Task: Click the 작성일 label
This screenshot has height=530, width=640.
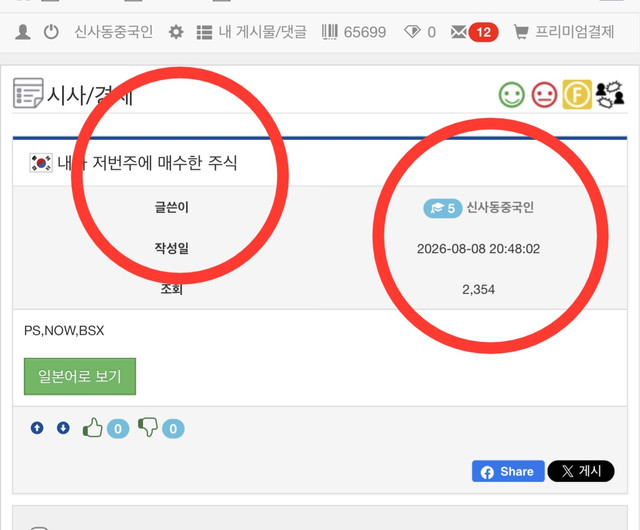Action: click(x=171, y=248)
